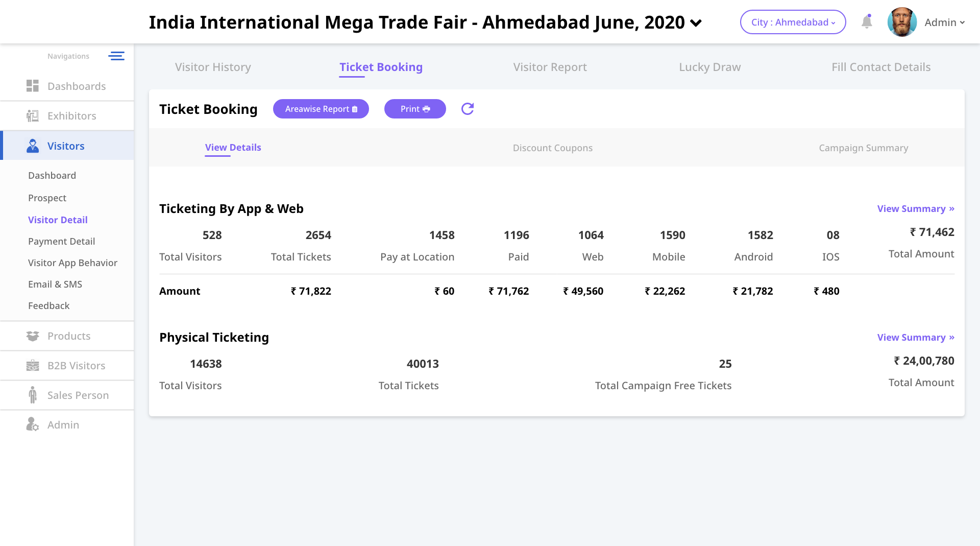Screen dimensions: 980x546
Task: Open the Admin settings sidebar item
Action: coord(63,425)
